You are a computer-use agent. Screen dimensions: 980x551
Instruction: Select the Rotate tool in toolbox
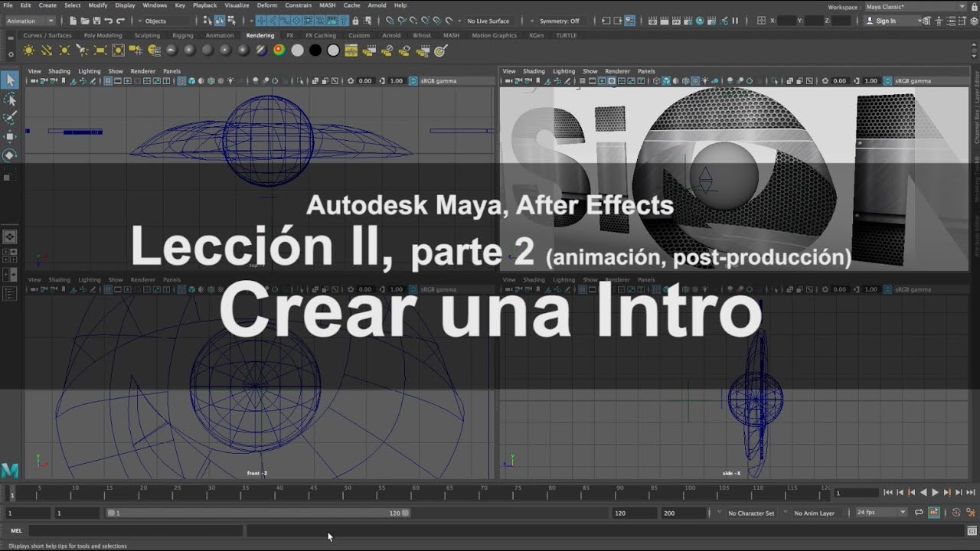pos(10,155)
